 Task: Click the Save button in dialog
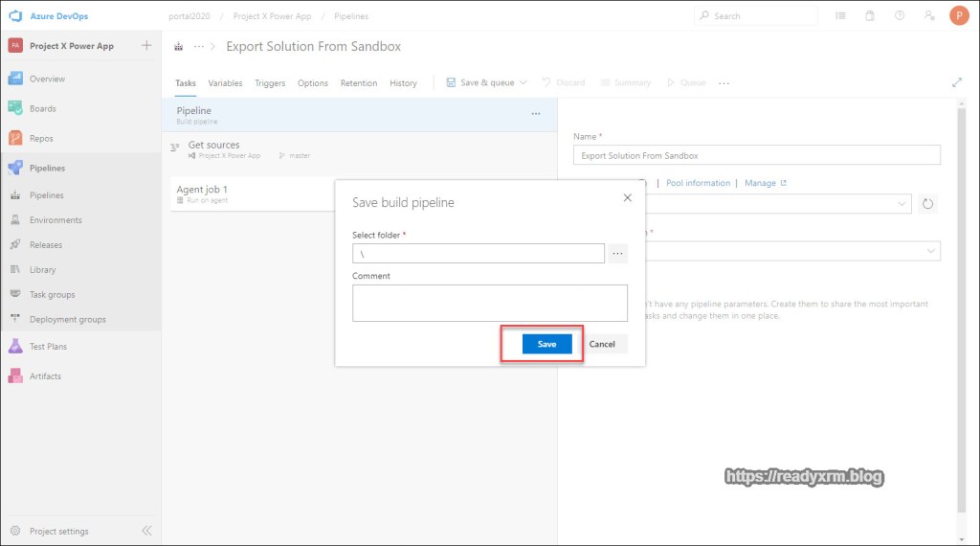pyautogui.click(x=546, y=344)
